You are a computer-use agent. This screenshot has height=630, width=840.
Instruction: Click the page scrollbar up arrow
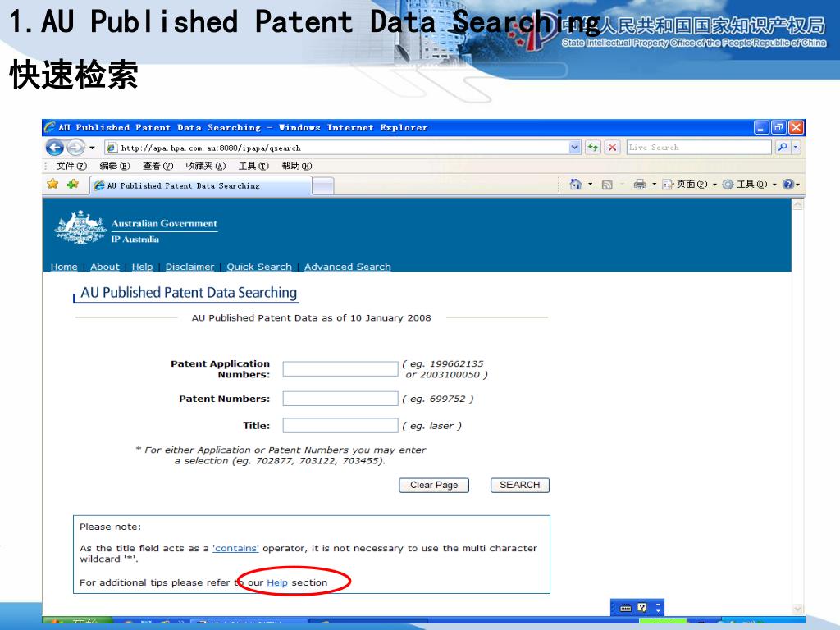[x=797, y=204]
